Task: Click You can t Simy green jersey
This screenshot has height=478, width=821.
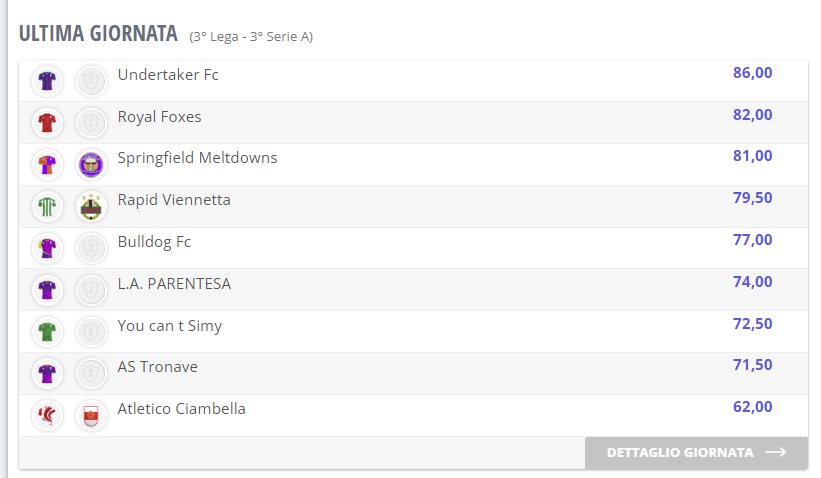Action: point(47,331)
